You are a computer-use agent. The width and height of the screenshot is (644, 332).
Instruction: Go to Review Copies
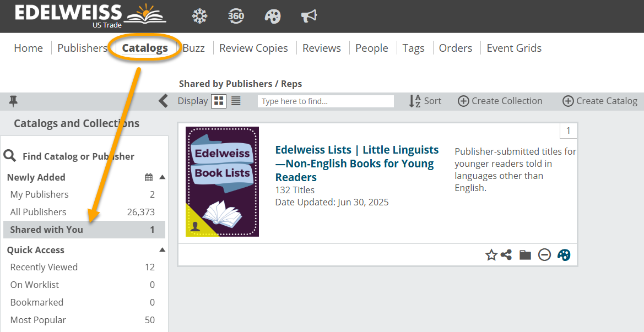point(253,48)
